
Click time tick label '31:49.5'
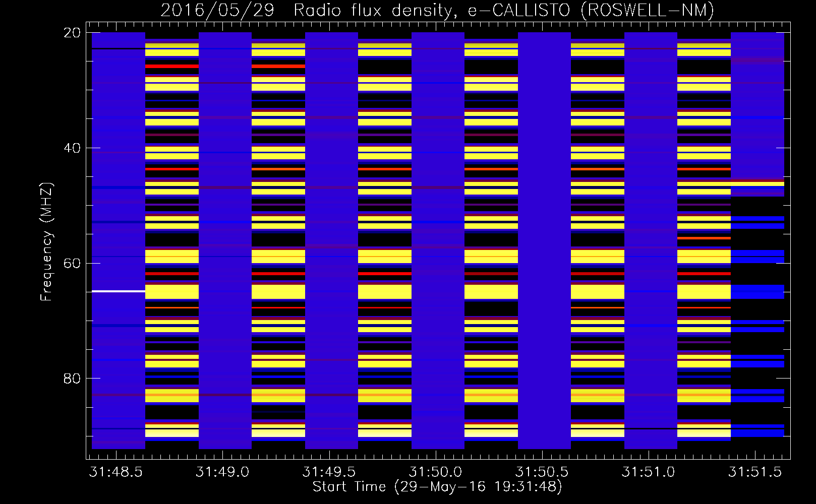329,472
